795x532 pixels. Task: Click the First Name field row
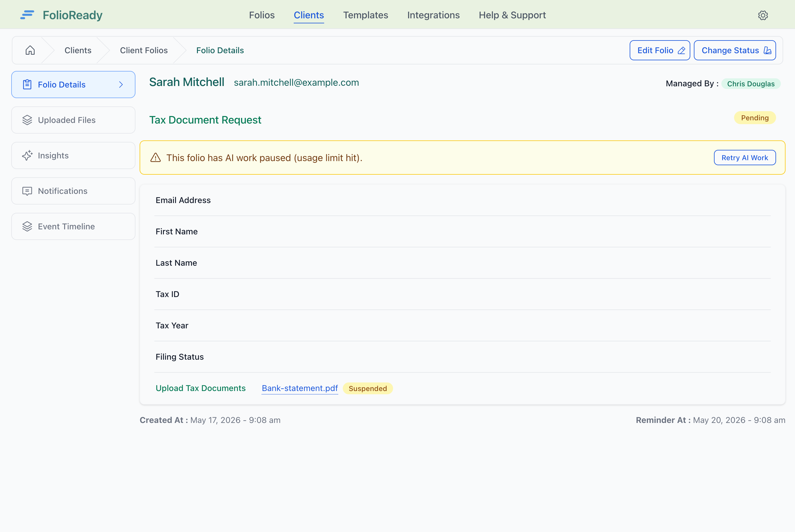coord(462,231)
